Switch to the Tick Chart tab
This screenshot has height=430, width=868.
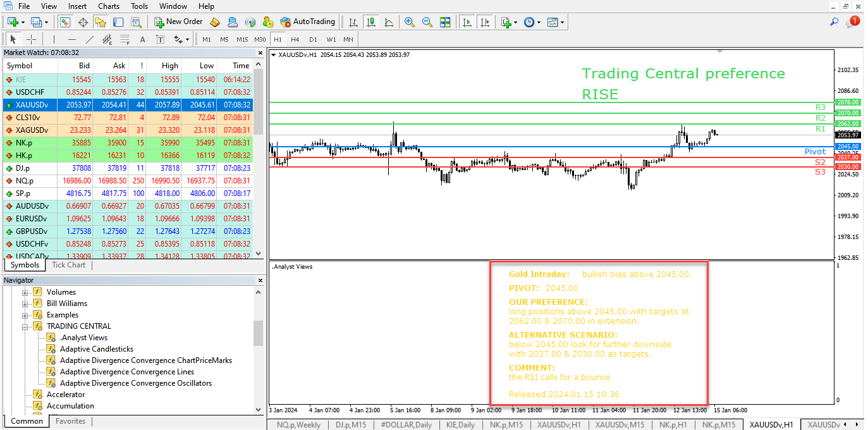point(68,265)
